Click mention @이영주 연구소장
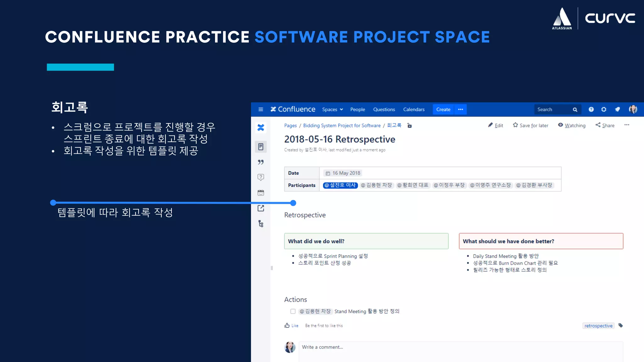Screen dimensions: 644x362 coord(491,185)
